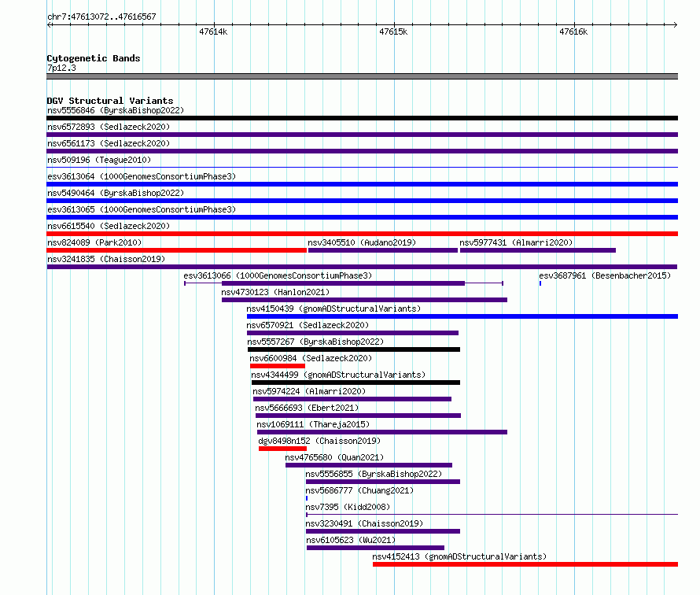Click the dgv8498n152 (Chaisson2019) label
This screenshot has width=700, height=595.
coord(319,441)
